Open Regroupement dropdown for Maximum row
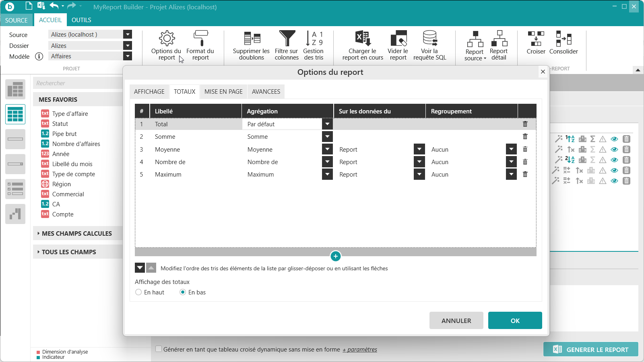 [511, 175]
